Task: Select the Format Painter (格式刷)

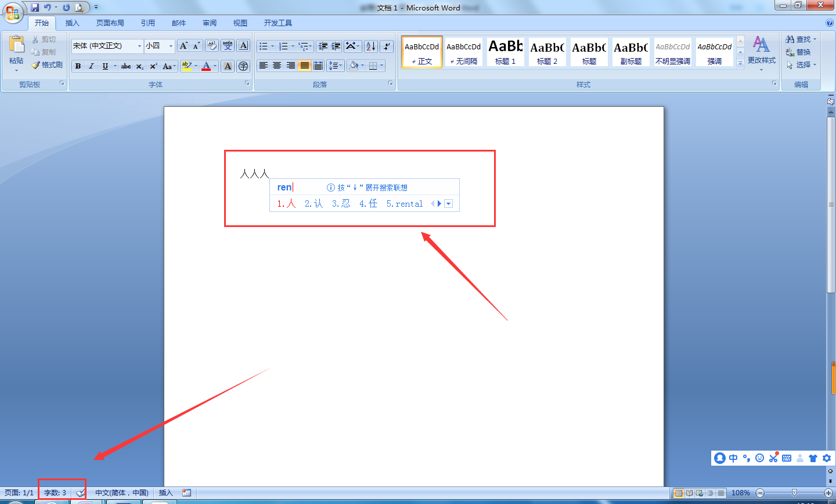Action: click(47, 65)
